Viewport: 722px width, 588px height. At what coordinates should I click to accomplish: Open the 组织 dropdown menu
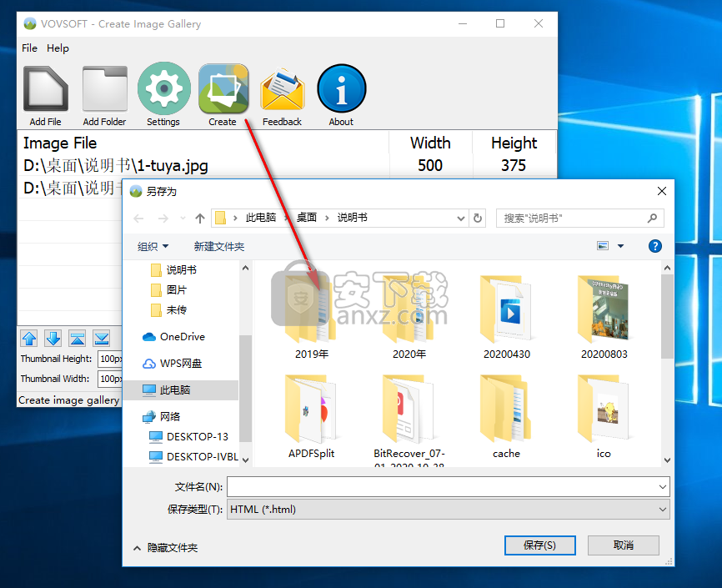153,247
